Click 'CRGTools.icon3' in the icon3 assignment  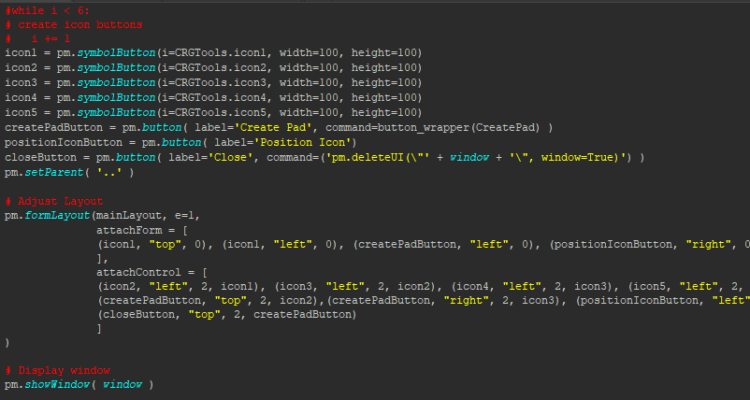point(221,82)
